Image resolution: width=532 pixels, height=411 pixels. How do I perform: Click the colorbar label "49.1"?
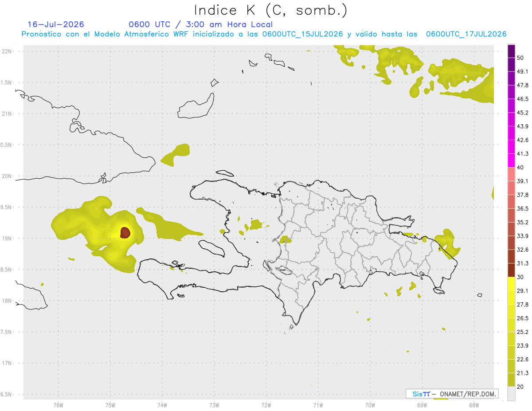[523, 72]
